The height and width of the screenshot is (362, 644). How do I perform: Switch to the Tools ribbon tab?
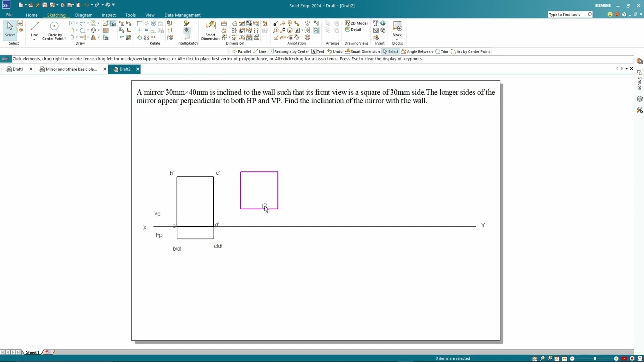(x=130, y=15)
